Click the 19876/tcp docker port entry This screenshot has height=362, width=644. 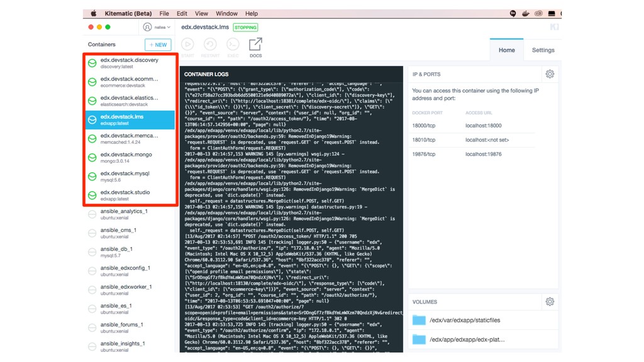pyautogui.click(x=424, y=155)
